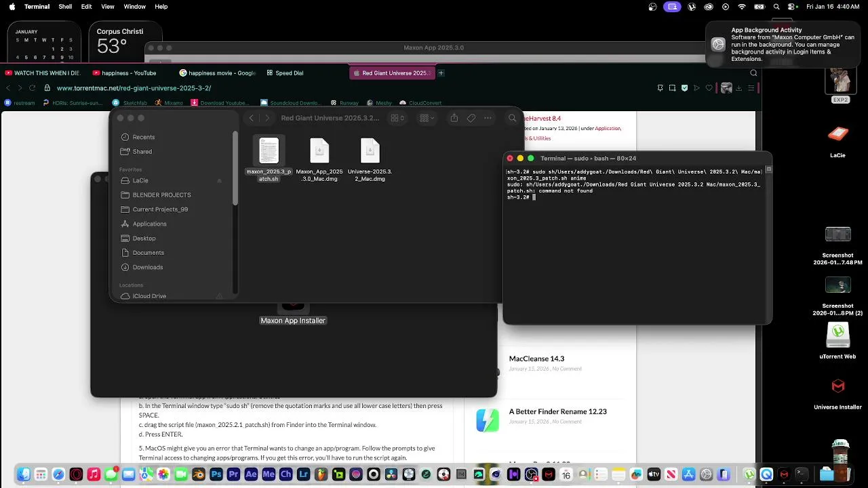The image size is (868, 488).
Task: Click the Finder search icon
Action: 513,118
